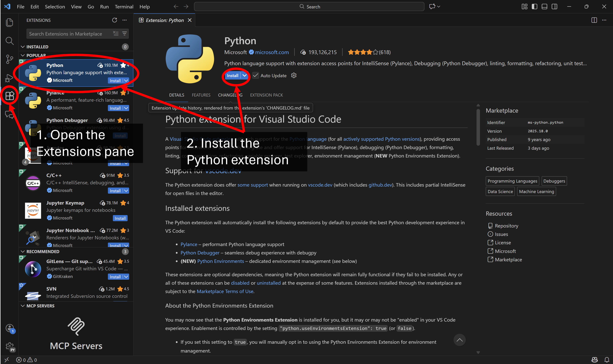The image size is (613, 364).
Task: Open Python extension manage gear
Action: (294, 76)
